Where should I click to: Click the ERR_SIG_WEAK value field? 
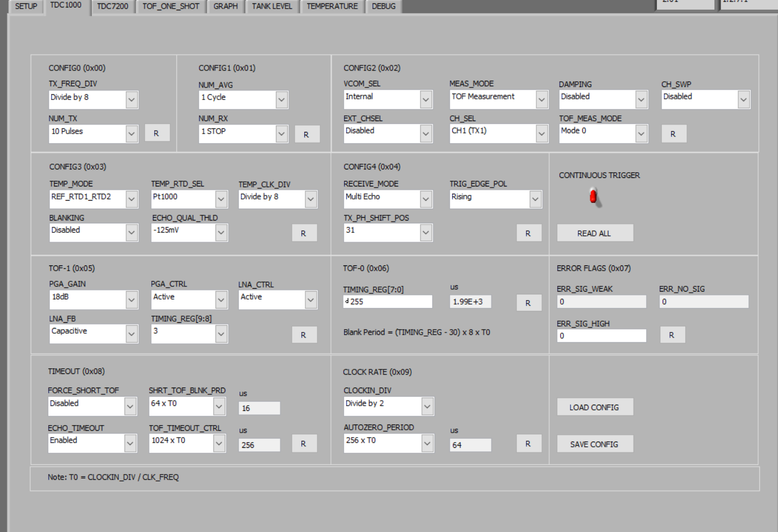coord(602,302)
